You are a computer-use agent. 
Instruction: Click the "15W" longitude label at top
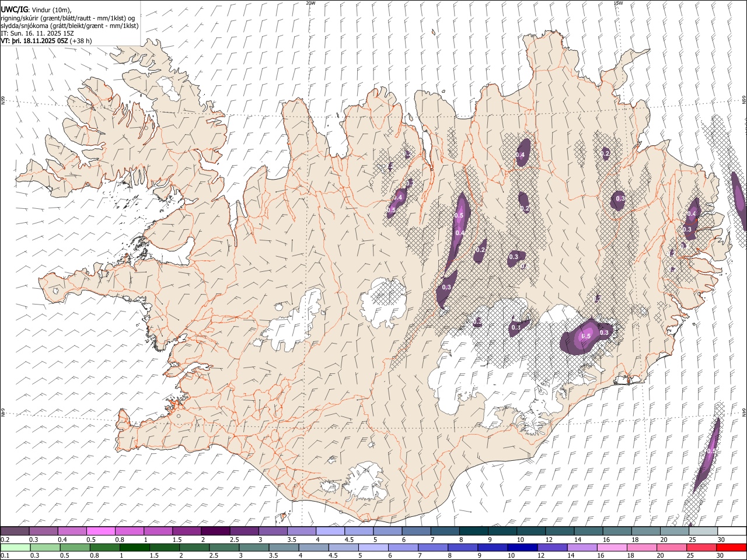pos(618,3)
